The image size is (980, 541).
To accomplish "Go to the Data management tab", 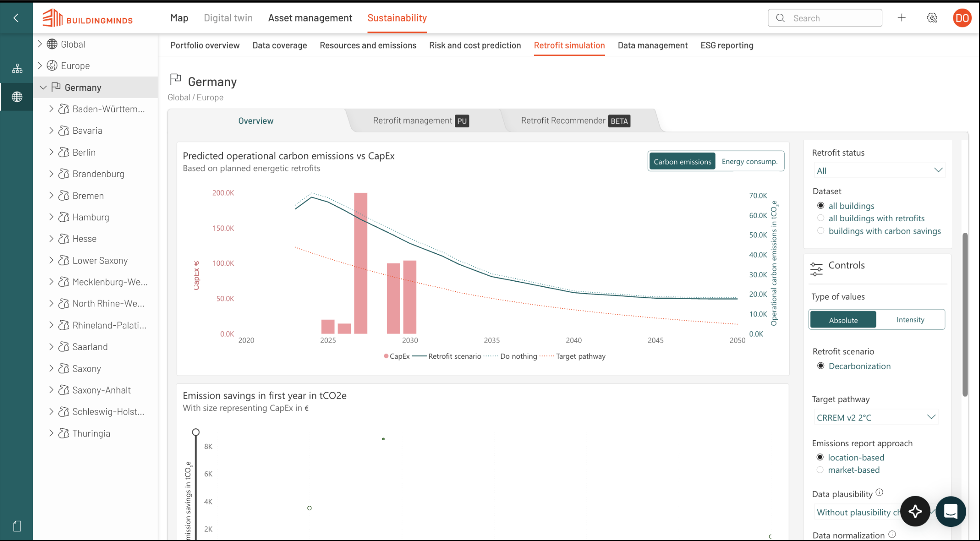I will [x=652, y=45].
